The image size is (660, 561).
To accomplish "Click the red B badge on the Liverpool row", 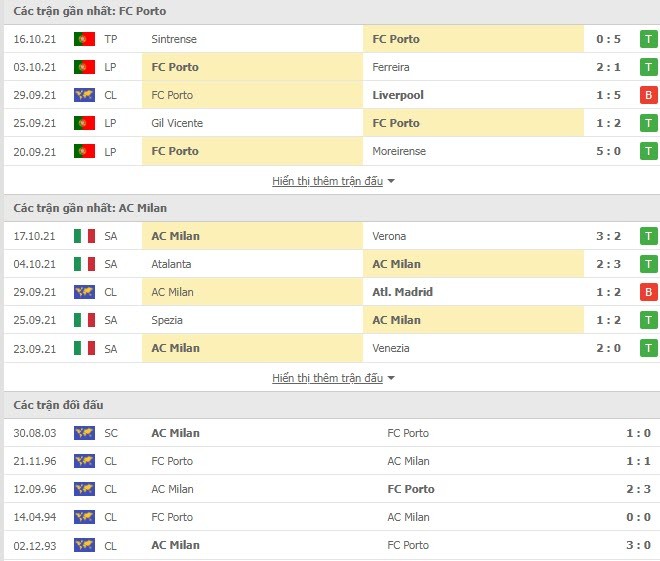I will coord(649,95).
